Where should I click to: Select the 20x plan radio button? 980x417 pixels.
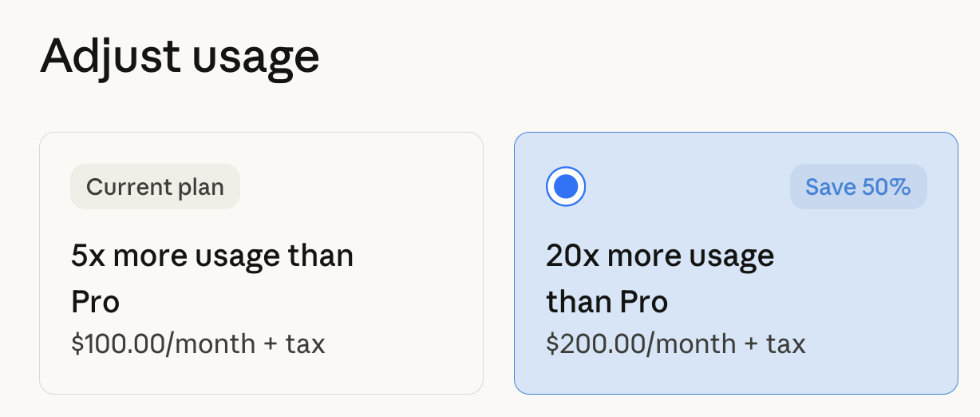[566, 187]
